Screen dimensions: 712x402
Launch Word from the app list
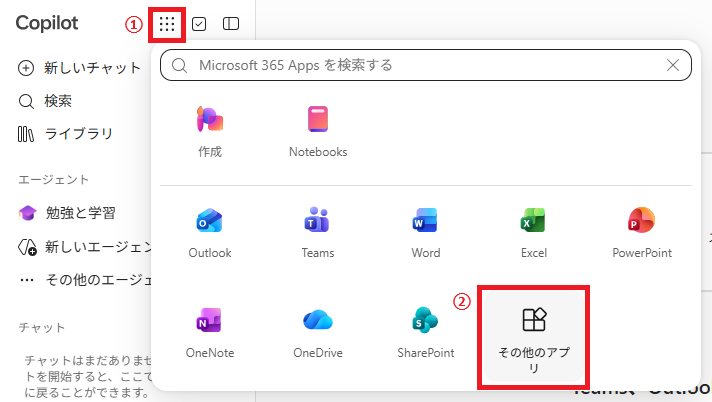pyautogui.click(x=425, y=232)
